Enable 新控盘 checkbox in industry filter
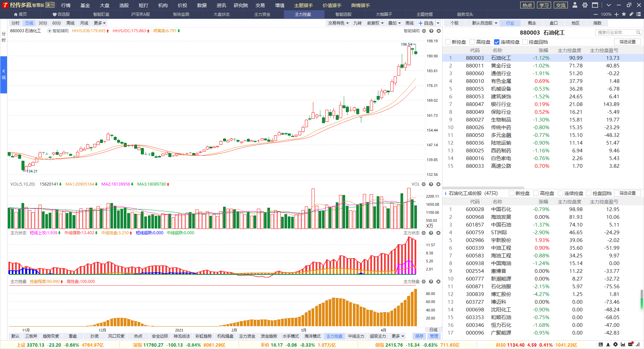 pos(448,42)
